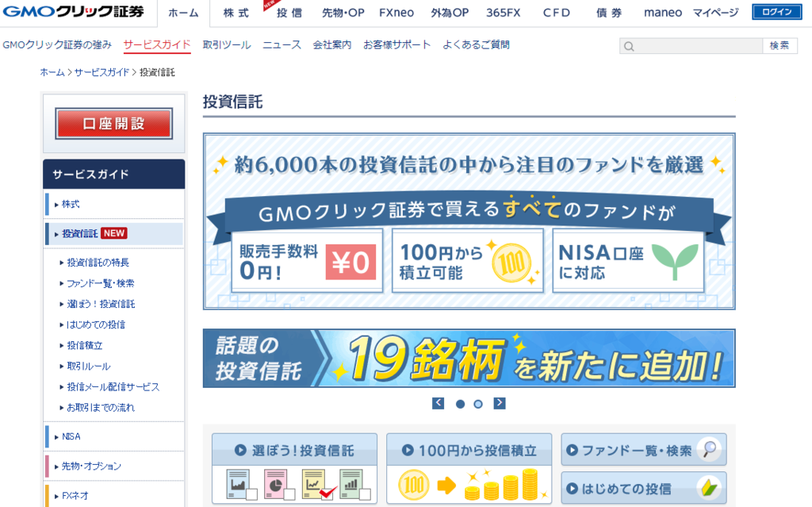This screenshot has height=507, width=812.
Task: Click the ログイン button
Action: click(777, 12)
